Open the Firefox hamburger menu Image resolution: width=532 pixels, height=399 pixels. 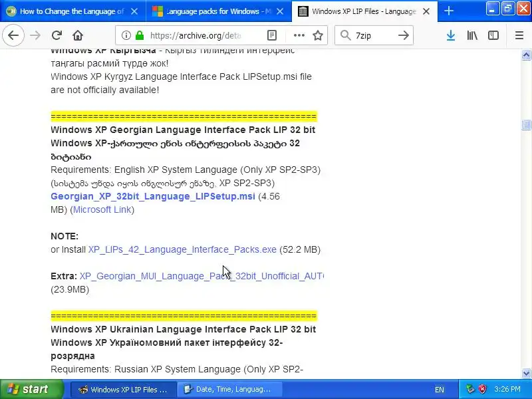tap(519, 35)
